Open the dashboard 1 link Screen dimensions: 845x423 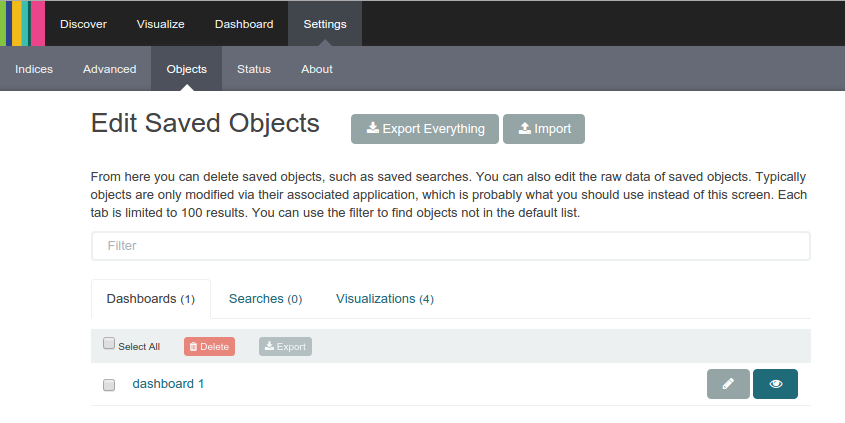[x=168, y=384]
